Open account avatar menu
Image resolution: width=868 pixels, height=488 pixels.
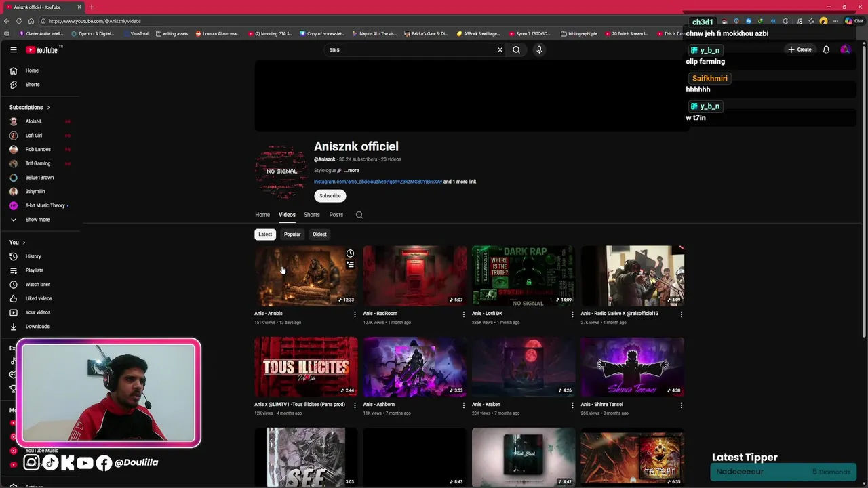point(845,49)
